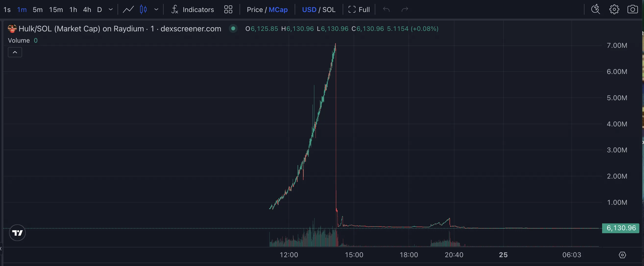Open the Indicators fx menu
The image size is (644, 266).
tap(193, 10)
